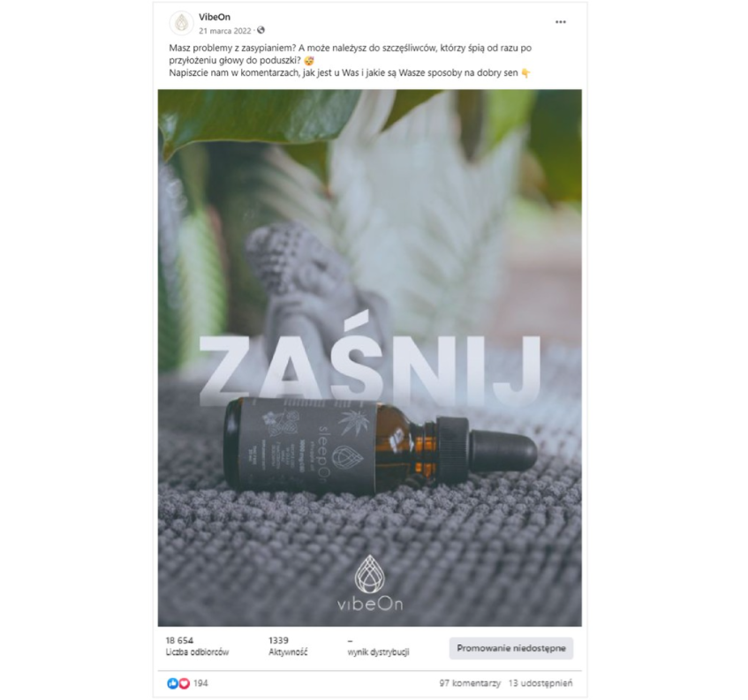Open the 21 marca 2022 timestamp
748x700 pixels.
tap(224, 31)
